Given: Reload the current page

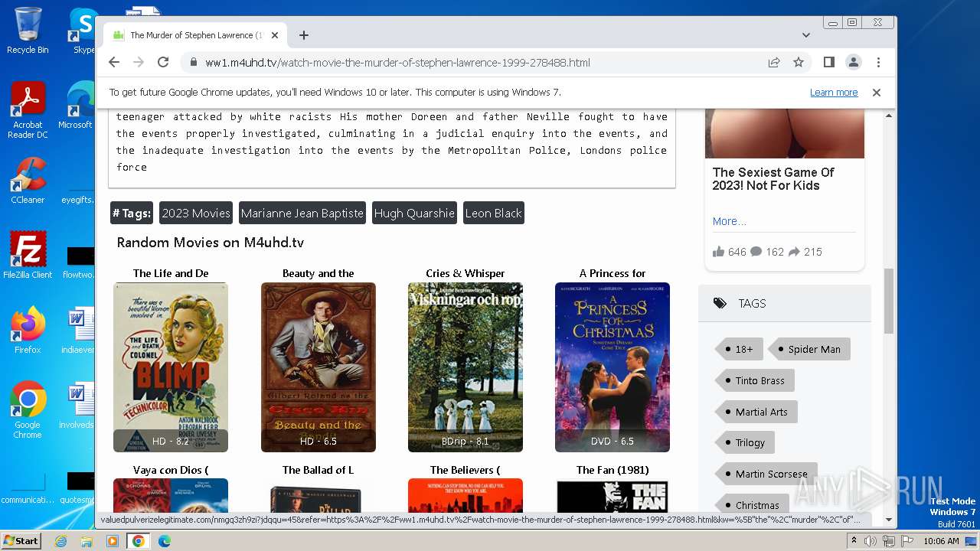Looking at the screenshot, I should (x=163, y=63).
